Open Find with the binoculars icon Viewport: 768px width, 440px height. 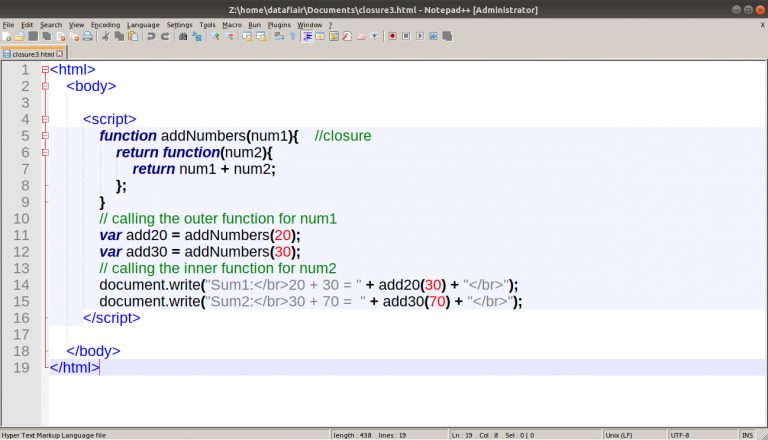coord(183,36)
